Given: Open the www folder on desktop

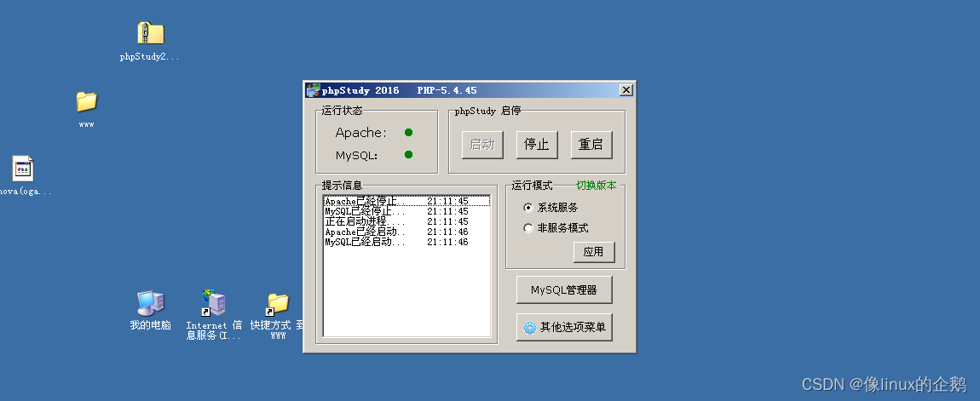Looking at the screenshot, I should pyautogui.click(x=86, y=101).
